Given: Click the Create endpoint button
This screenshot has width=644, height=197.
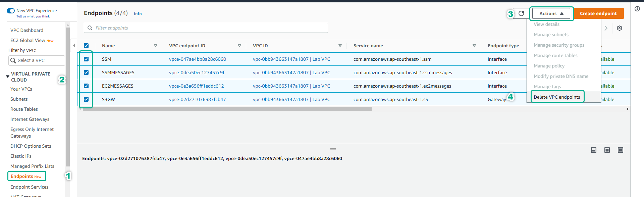Looking at the screenshot, I should pyautogui.click(x=598, y=13).
